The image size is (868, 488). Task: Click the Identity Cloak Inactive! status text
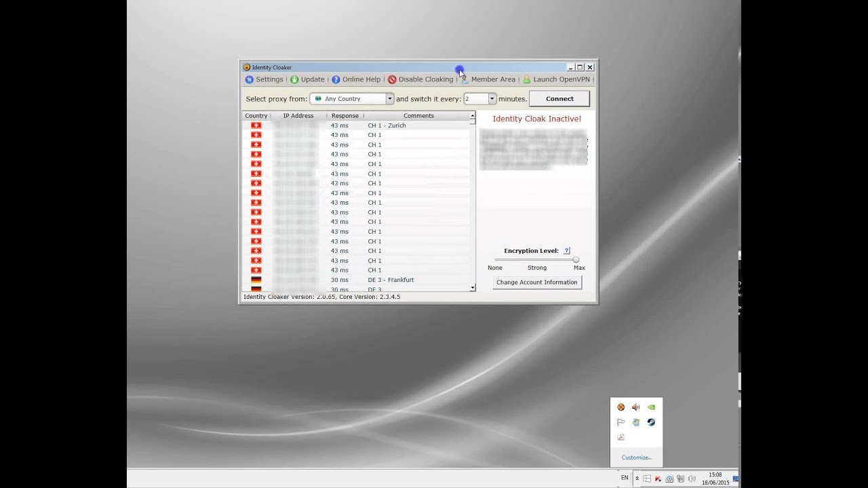(537, 119)
